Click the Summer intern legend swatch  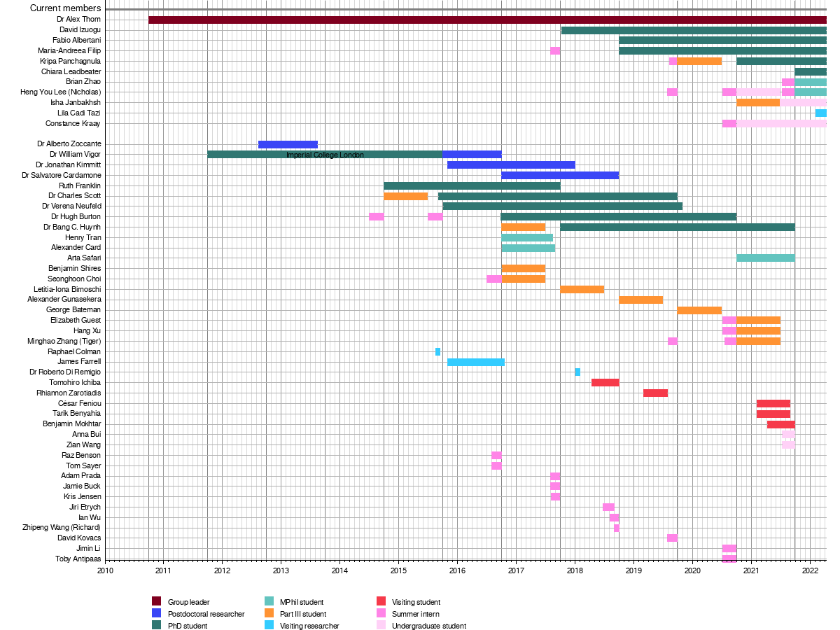381,613
